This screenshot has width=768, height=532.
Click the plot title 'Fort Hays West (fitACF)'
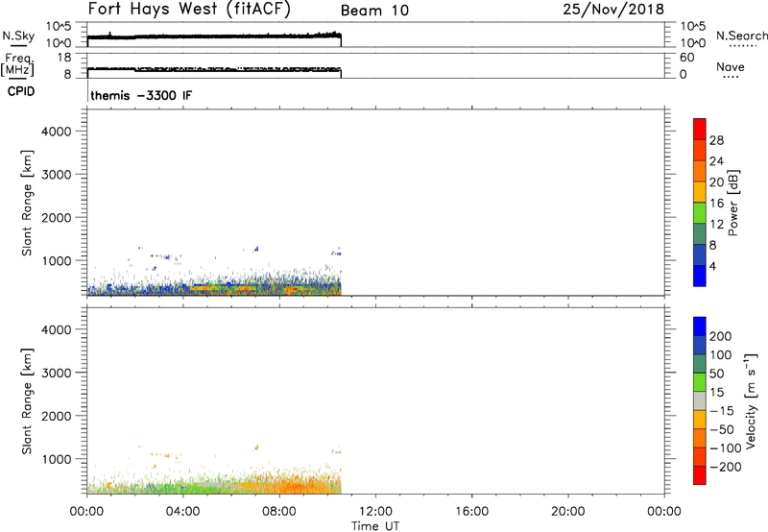pos(189,9)
